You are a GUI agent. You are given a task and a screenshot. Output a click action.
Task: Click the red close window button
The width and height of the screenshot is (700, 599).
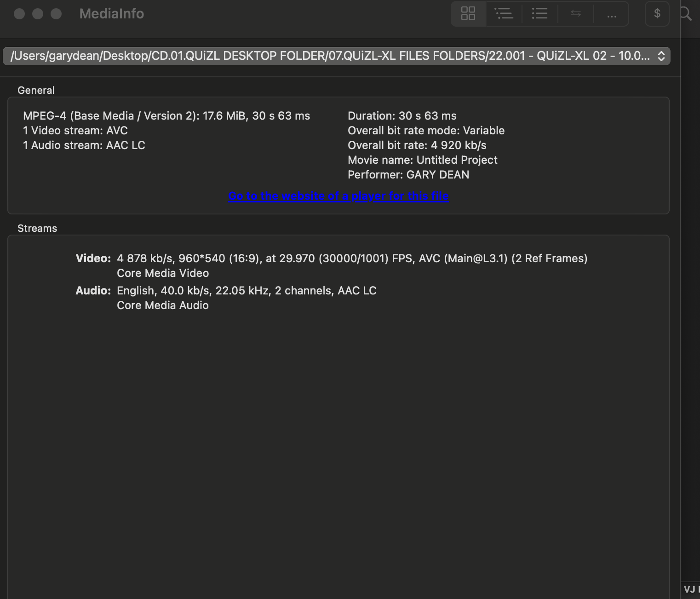coord(19,14)
